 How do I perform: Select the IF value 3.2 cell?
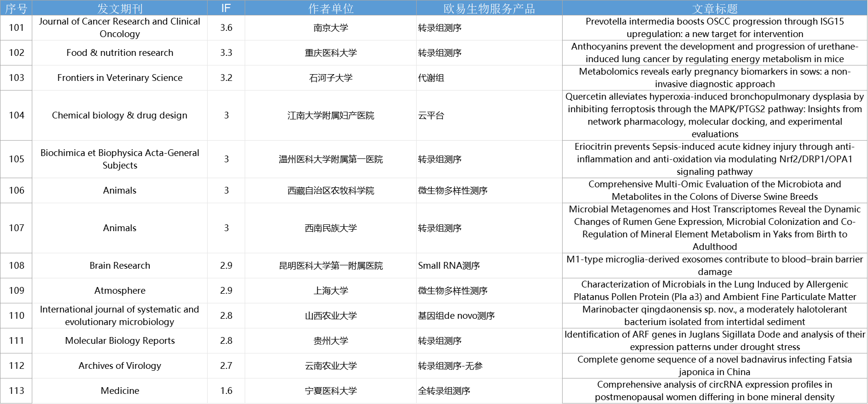tap(226, 78)
